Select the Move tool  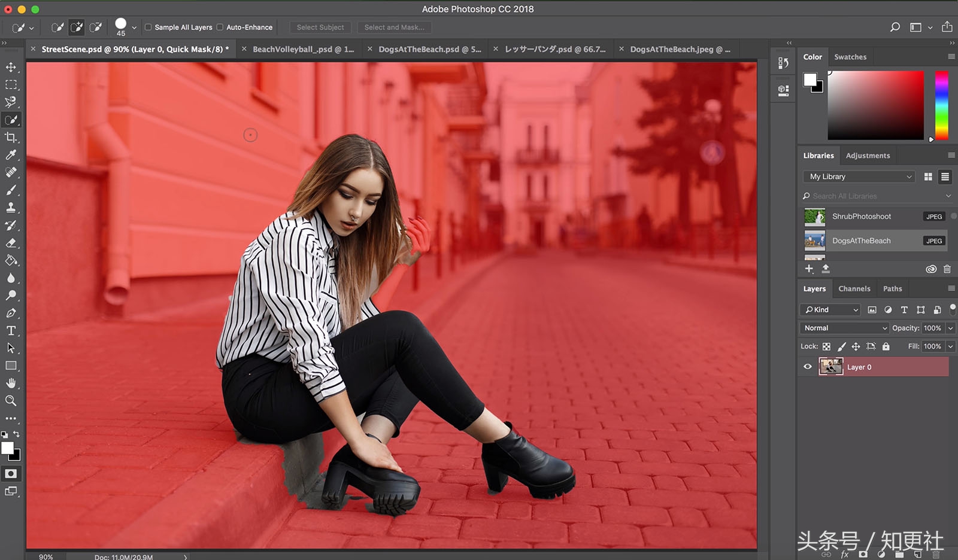point(11,67)
